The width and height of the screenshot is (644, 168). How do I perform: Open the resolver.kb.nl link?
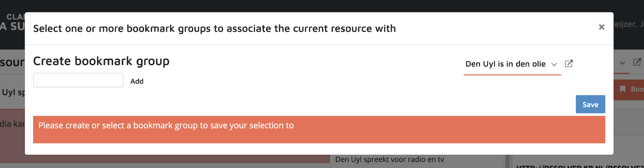coord(580,166)
